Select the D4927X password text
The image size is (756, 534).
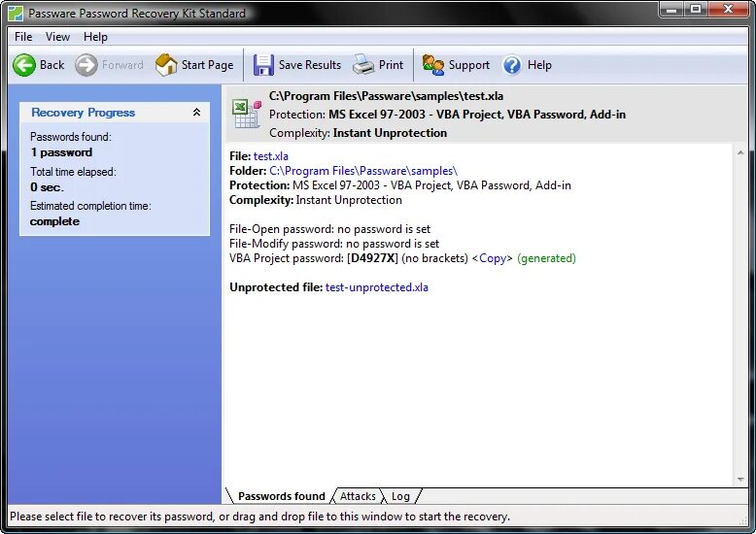click(x=373, y=258)
